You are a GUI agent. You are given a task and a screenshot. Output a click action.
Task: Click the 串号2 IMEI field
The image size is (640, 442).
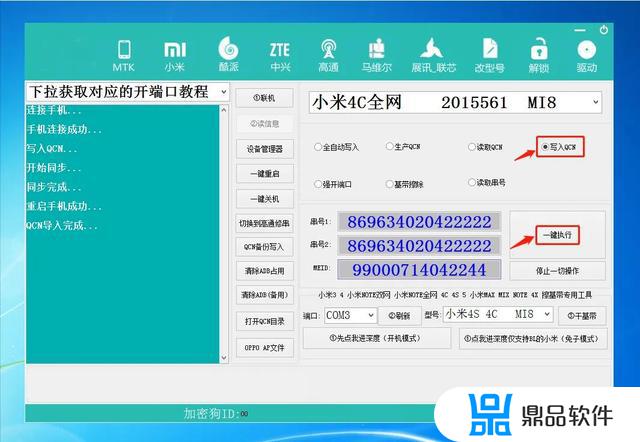pos(419,246)
